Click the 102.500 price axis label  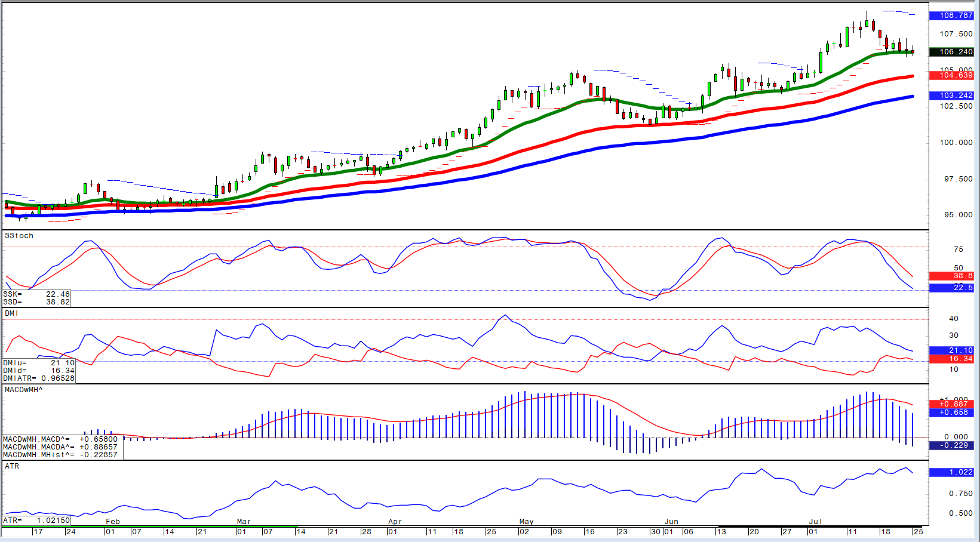(956, 106)
